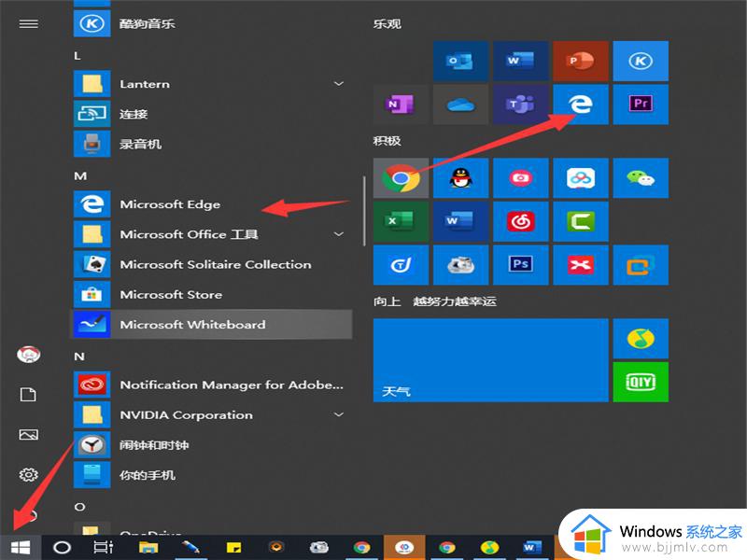Click the Start menu hamburger icon

click(29, 24)
